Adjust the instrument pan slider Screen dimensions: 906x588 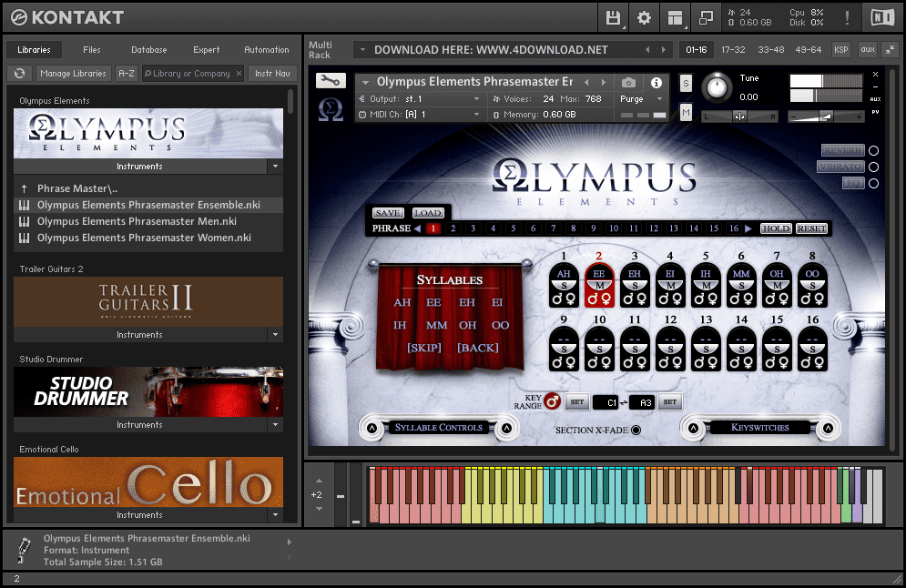pos(739,117)
